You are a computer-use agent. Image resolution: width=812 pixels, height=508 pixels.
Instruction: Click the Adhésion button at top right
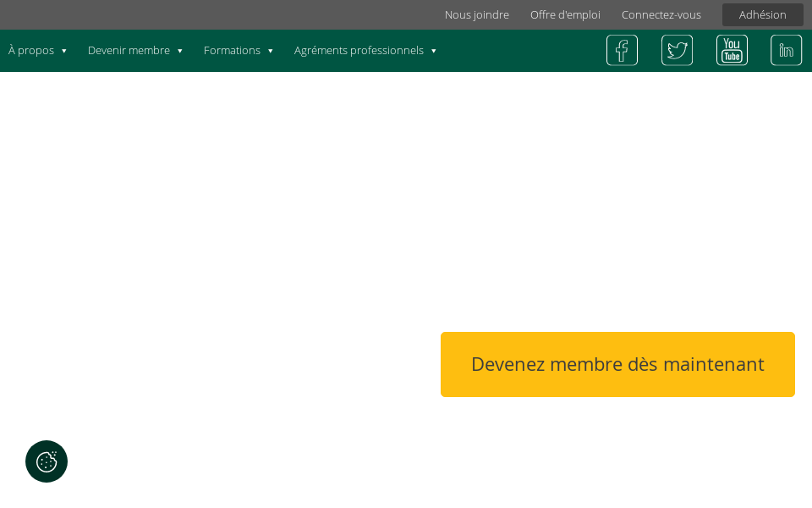pos(762,14)
